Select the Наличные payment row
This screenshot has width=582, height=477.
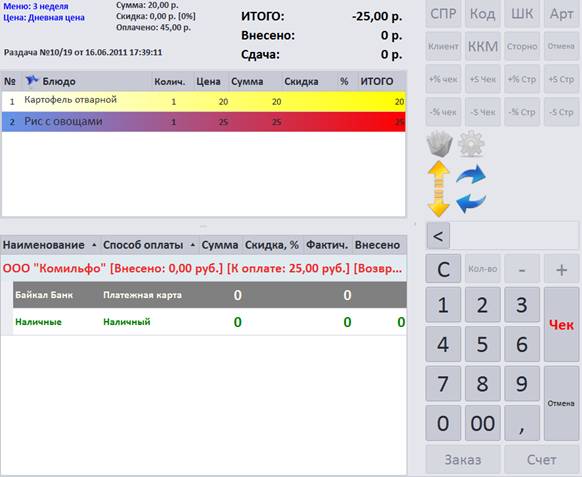210,321
